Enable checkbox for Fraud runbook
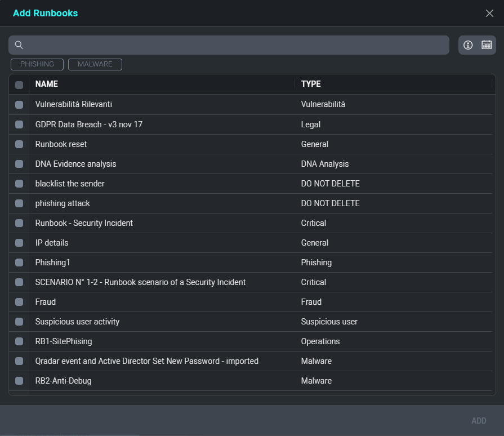Image resolution: width=504 pixels, height=436 pixels. tap(19, 302)
